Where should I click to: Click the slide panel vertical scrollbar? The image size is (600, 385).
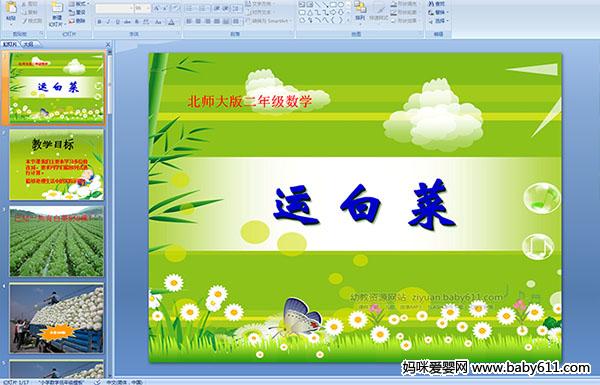[x=109, y=212]
